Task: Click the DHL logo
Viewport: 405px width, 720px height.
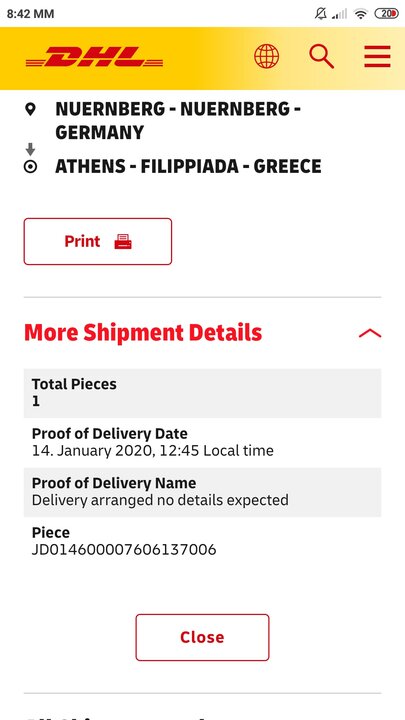Action: pos(95,57)
